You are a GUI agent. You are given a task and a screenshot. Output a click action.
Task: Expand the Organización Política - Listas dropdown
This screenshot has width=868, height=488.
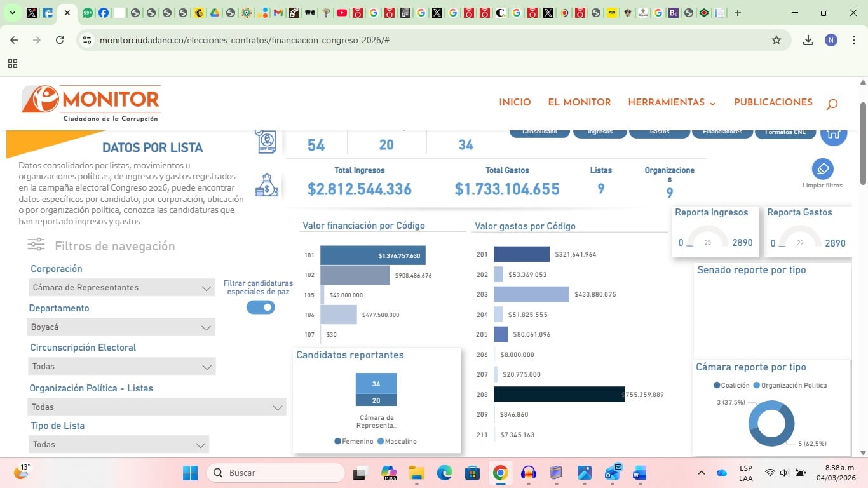coord(157,407)
